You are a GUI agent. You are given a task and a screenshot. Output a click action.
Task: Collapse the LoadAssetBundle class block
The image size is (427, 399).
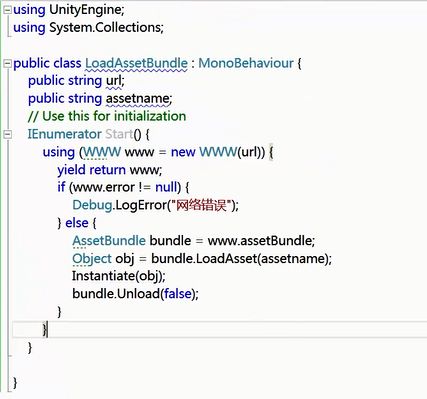(7, 64)
